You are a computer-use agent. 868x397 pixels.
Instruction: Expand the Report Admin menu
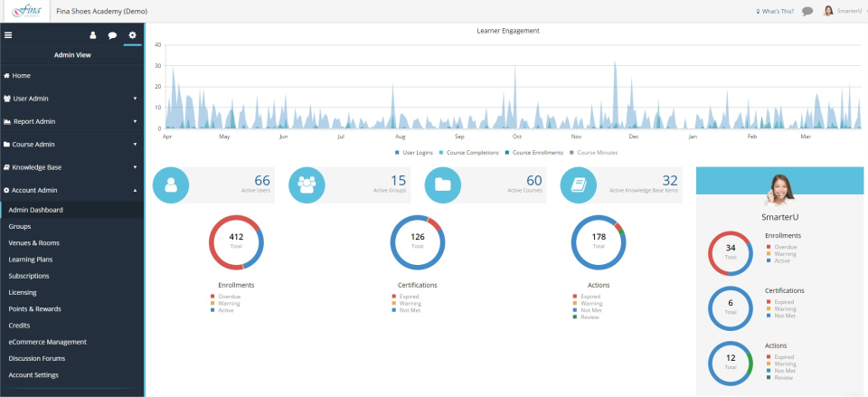[71, 121]
